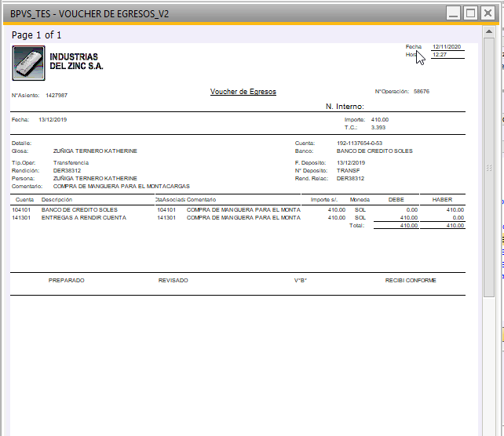The width and height of the screenshot is (504, 436).
Task: Click account 104101 in Cuenta column
Action: [21, 210]
